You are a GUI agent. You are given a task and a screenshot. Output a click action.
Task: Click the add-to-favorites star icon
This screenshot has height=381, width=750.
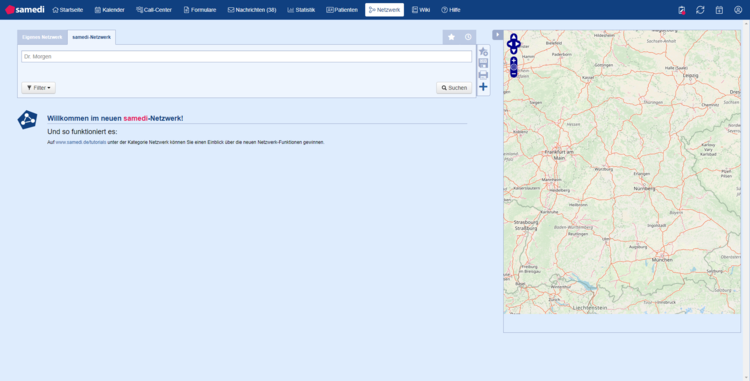pyautogui.click(x=483, y=52)
